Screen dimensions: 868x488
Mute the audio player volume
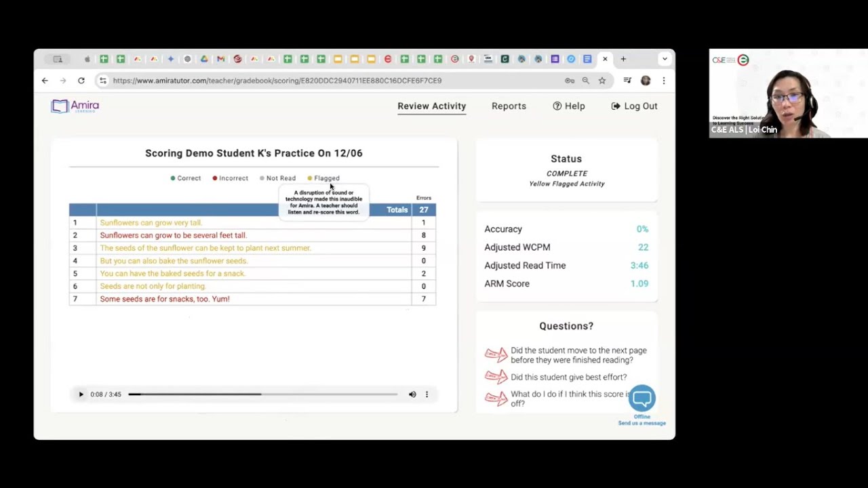[412, 394]
